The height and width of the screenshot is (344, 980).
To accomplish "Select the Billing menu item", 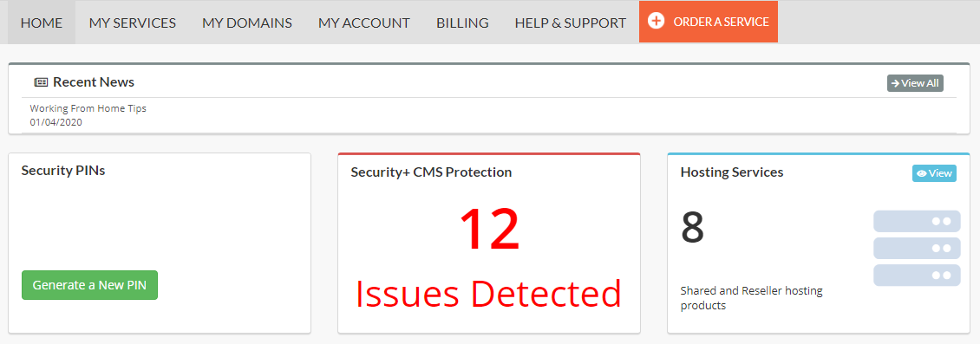I will 462,23.
